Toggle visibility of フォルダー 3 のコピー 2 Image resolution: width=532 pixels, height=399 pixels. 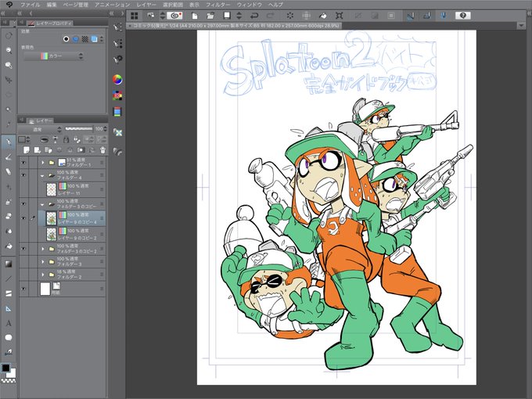(x=23, y=249)
